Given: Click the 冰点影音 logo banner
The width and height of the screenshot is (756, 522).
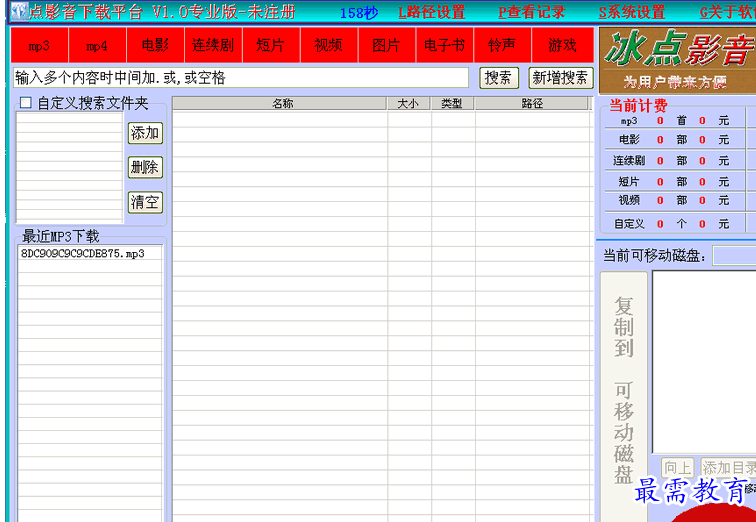Looking at the screenshot, I should (677, 59).
